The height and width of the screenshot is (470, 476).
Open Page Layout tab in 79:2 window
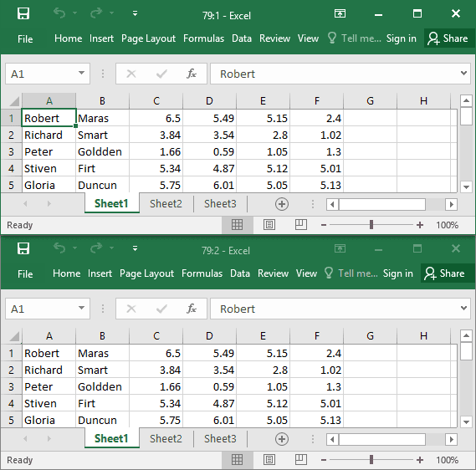click(x=146, y=273)
